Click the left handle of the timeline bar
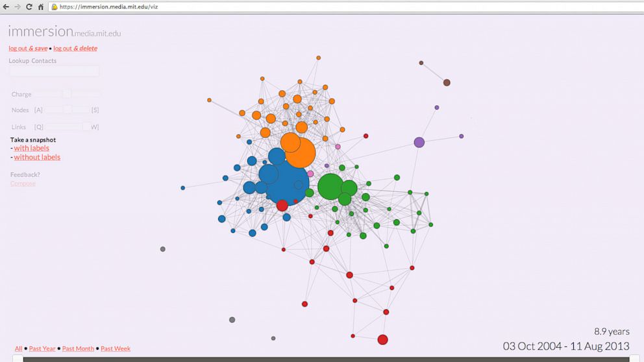 tap(18, 359)
